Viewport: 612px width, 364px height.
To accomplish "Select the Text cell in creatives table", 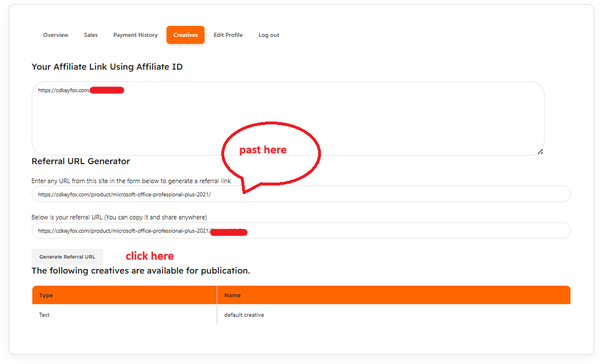I will click(x=44, y=315).
